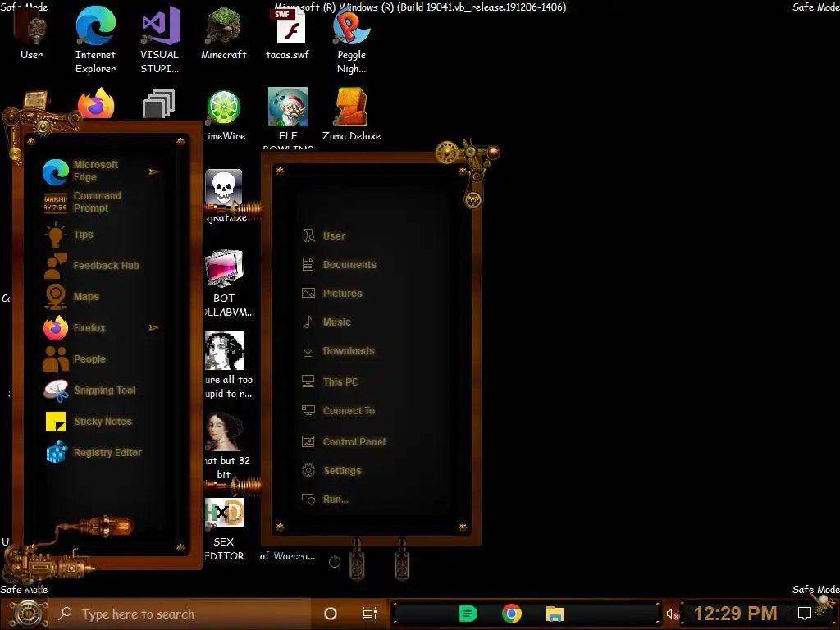This screenshot has height=630, width=840.
Task: Select the Firefox desktop icon behind Start menu
Action: tap(96, 104)
